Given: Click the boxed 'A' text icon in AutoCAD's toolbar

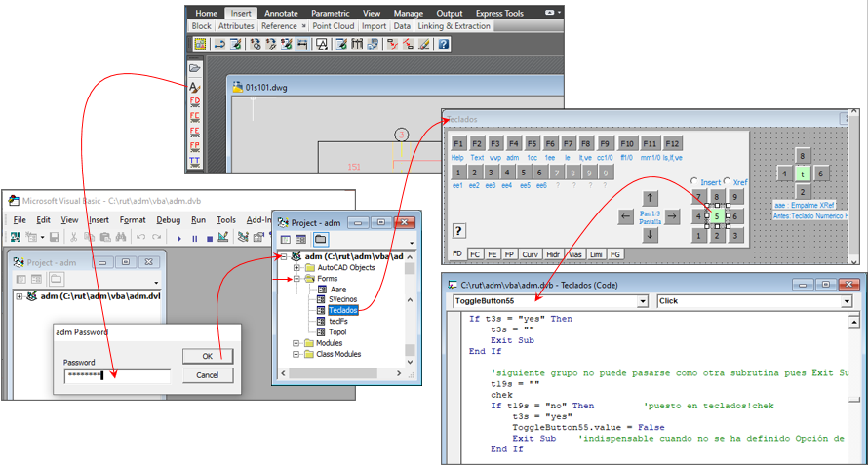Looking at the screenshot, I should [x=322, y=44].
